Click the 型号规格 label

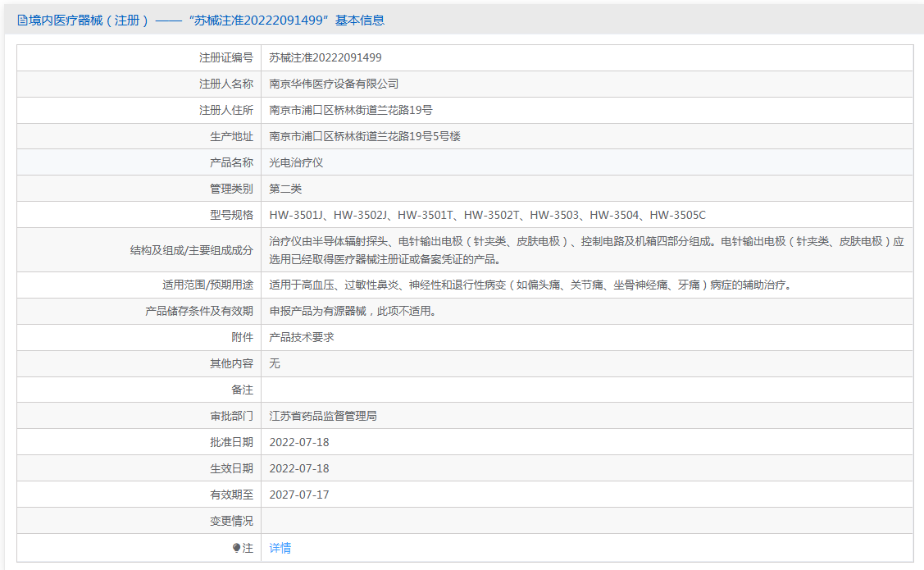point(231,215)
